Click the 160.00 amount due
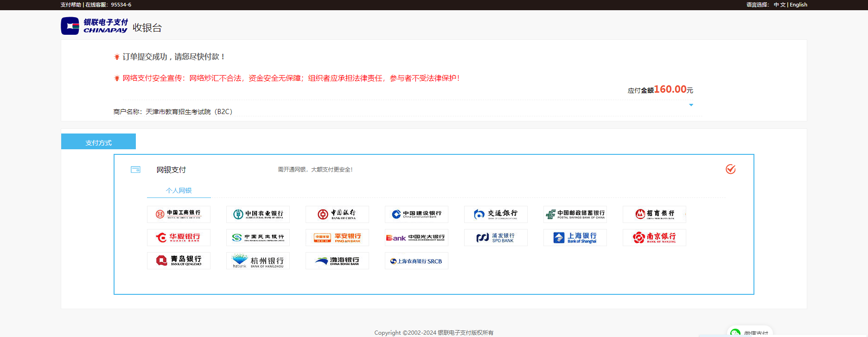Screen dimensions: 868x337 [x=670, y=89]
